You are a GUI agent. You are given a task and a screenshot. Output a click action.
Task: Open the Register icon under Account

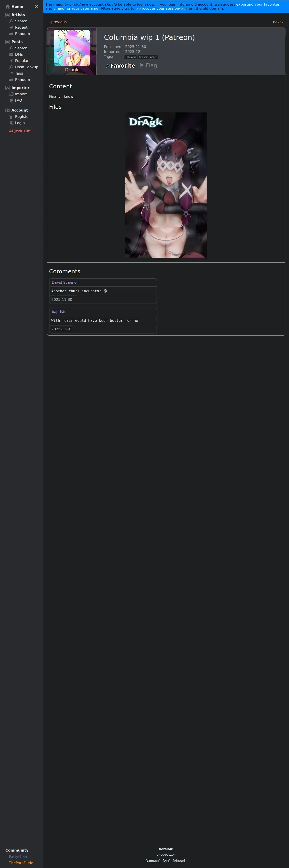click(11, 117)
